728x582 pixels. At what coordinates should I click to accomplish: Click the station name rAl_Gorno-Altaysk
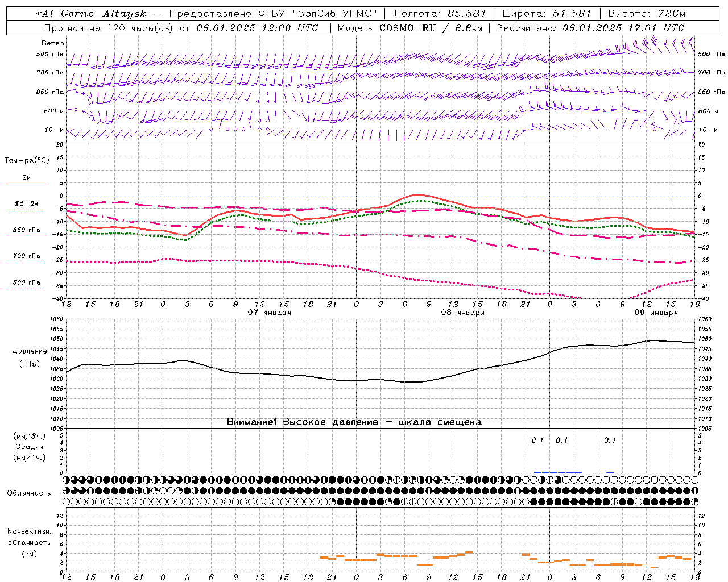(x=92, y=14)
